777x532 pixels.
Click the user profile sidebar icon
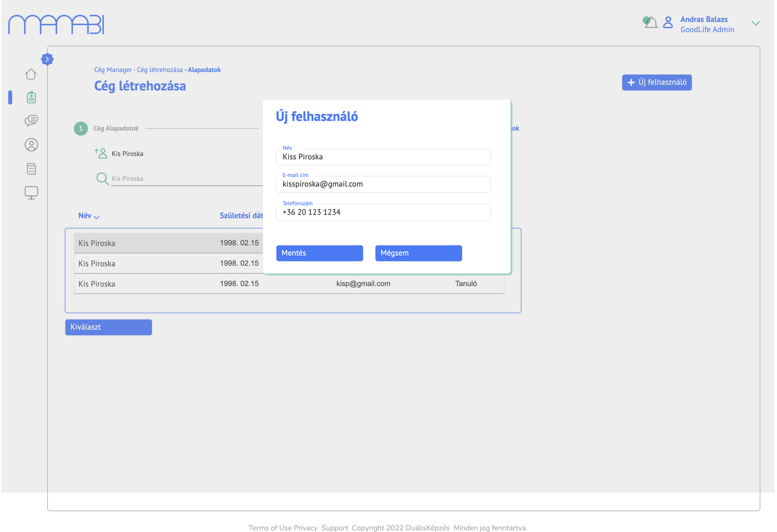pyautogui.click(x=31, y=145)
